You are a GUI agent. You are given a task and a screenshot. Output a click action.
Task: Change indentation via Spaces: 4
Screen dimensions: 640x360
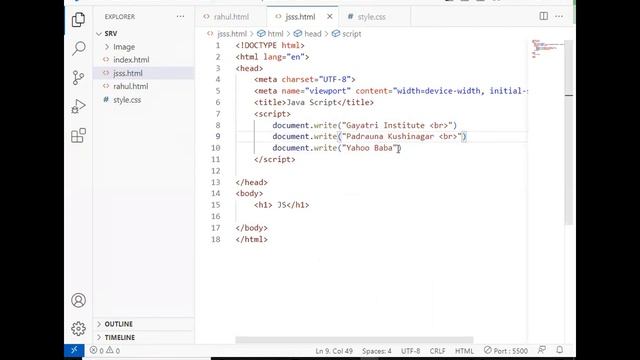coord(376,351)
